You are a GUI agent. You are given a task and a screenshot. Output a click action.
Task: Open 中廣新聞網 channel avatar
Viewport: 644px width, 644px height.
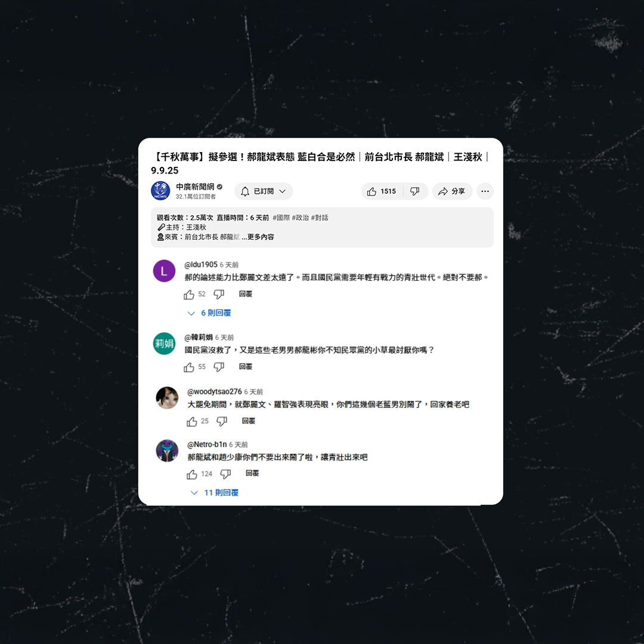(160, 191)
